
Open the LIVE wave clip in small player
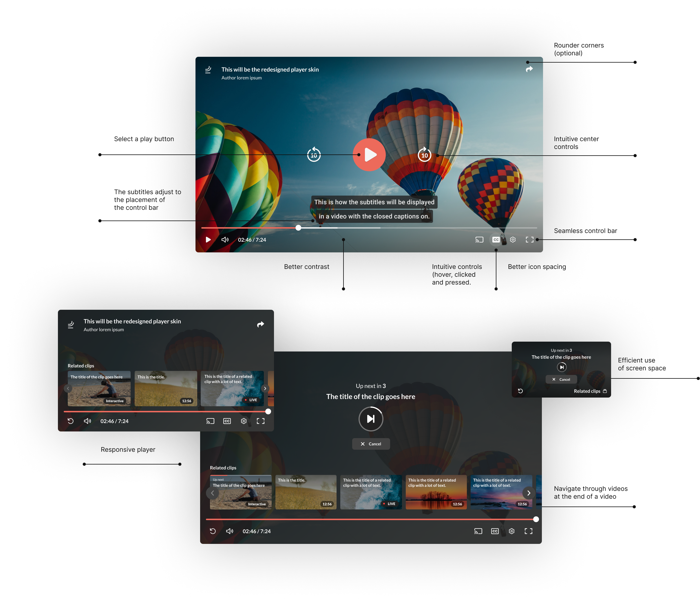232,388
